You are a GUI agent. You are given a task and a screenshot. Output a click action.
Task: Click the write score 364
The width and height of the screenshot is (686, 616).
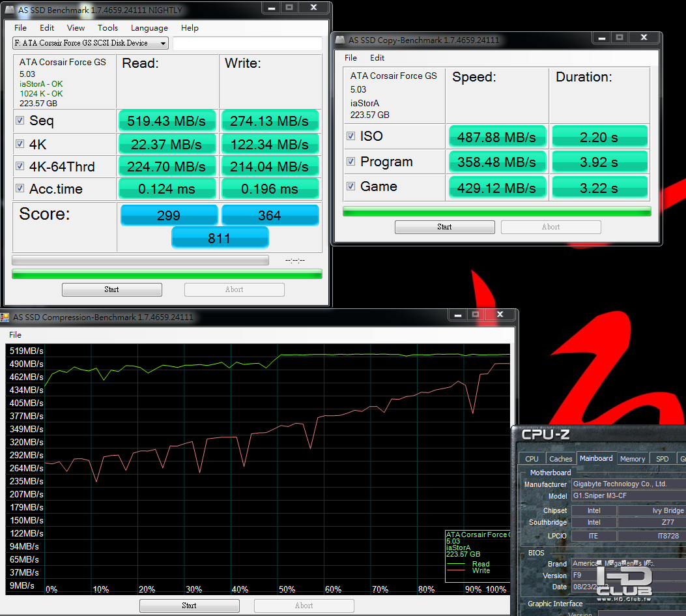coord(270,215)
